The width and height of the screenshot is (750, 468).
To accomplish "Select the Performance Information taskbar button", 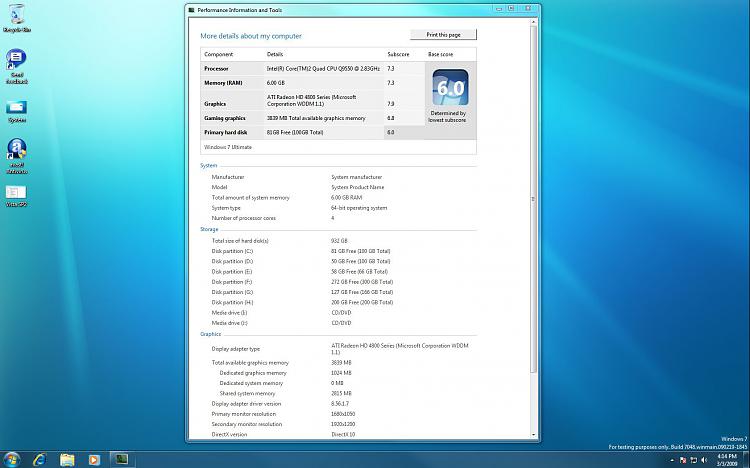I will 122,459.
